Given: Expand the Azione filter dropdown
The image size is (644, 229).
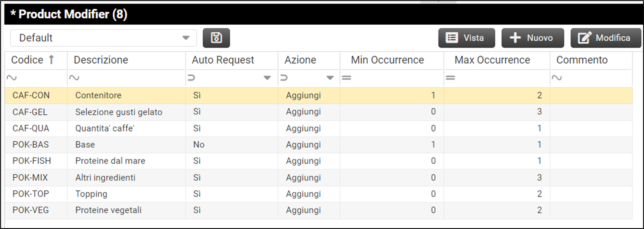Looking at the screenshot, I should pos(330,78).
